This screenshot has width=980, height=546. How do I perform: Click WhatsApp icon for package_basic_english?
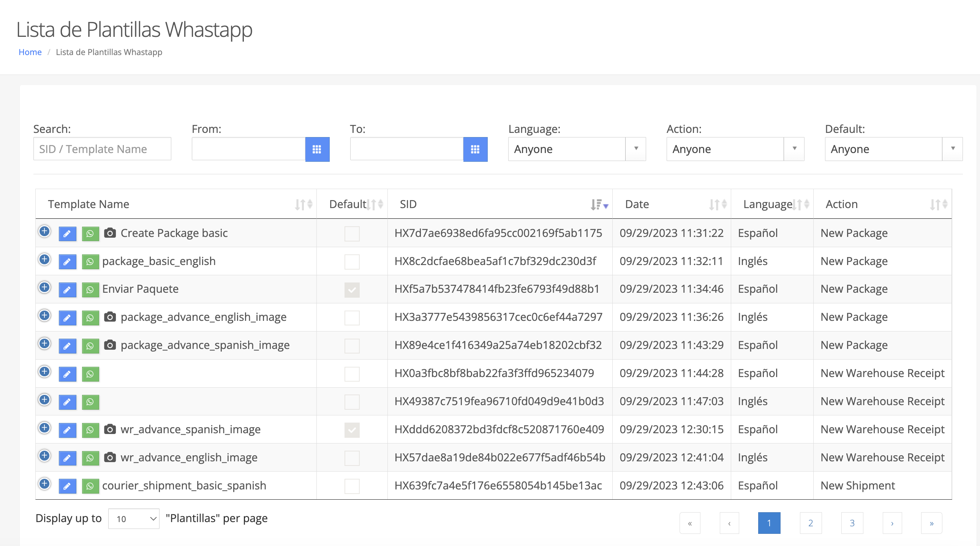tap(90, 262)
